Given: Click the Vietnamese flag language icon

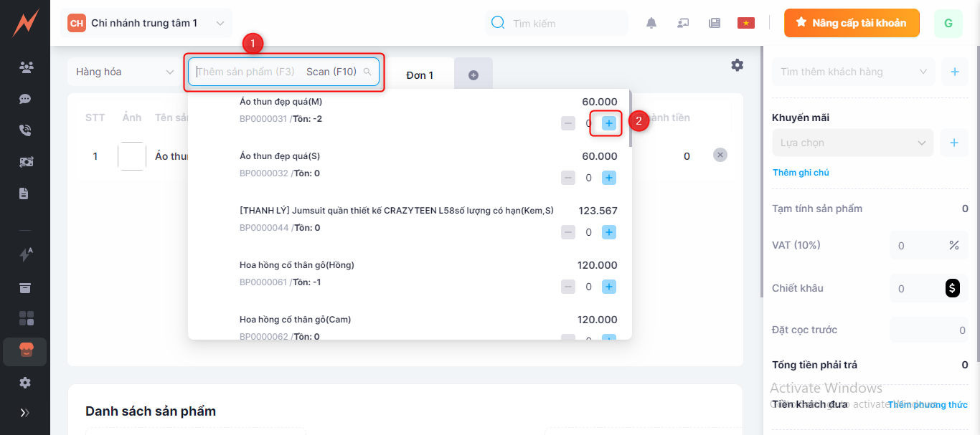Looking at the screenshot, I should click(745, 23).
